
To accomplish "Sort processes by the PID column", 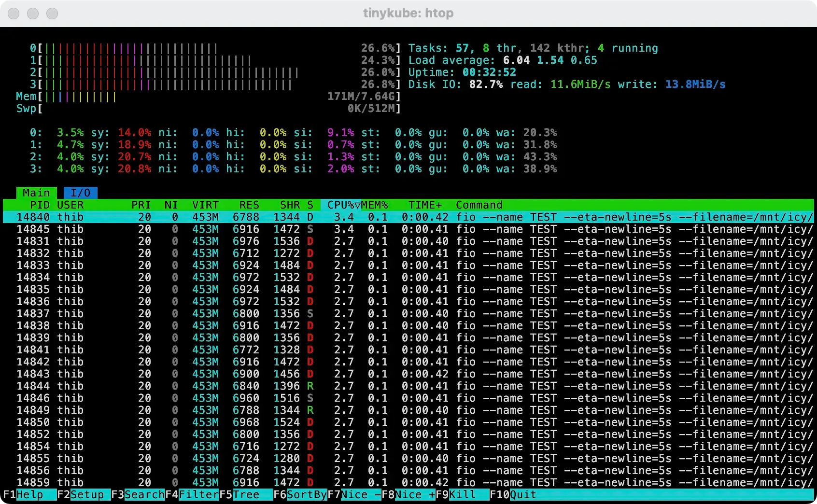I will pos(40,205).
